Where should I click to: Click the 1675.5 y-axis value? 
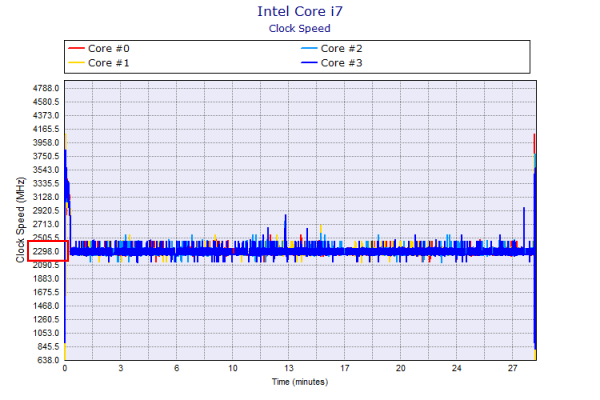coord(46,292)
